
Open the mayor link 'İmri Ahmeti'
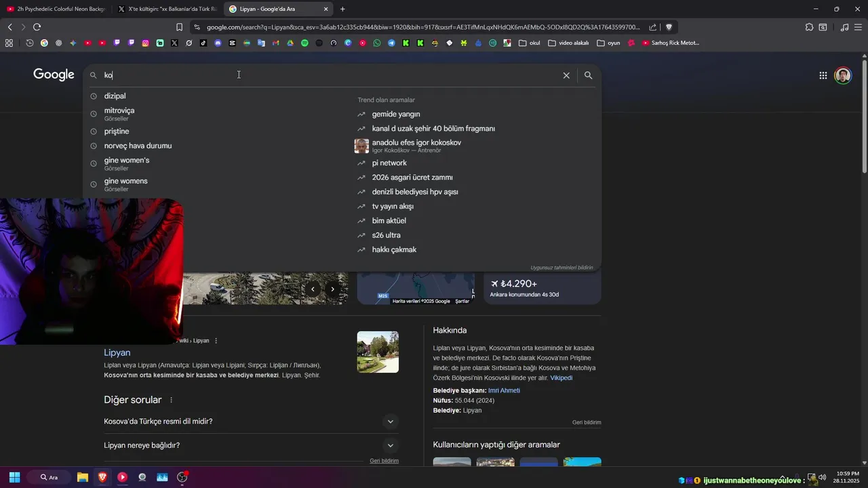[504, 390]
